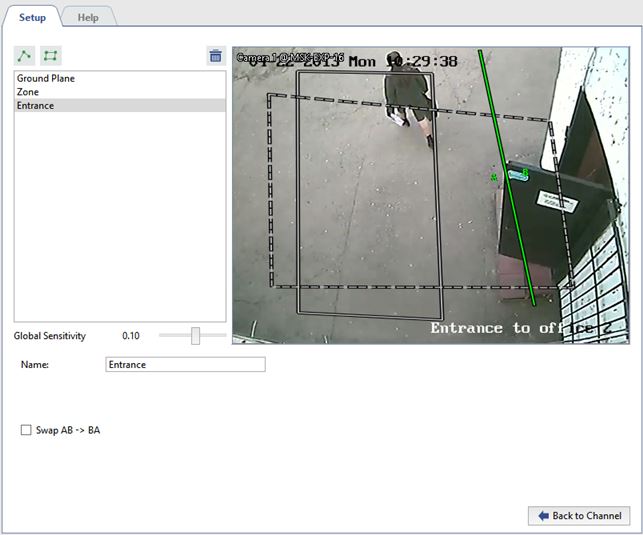
Task: Select the add tripwire line tool
Action: [24, 56]
